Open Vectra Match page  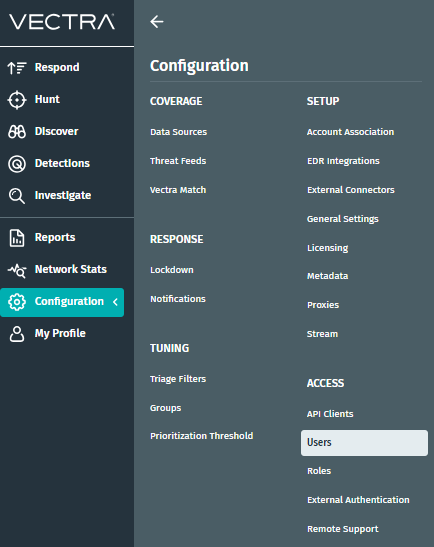(178, 190)
